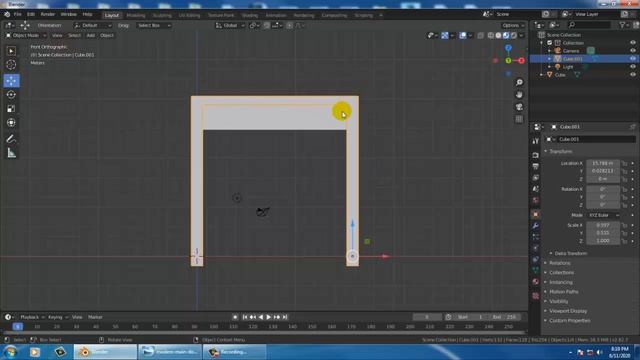Toggle the Collection exclude checkbox
Screen dimensions: 640x360
point(549,43)
